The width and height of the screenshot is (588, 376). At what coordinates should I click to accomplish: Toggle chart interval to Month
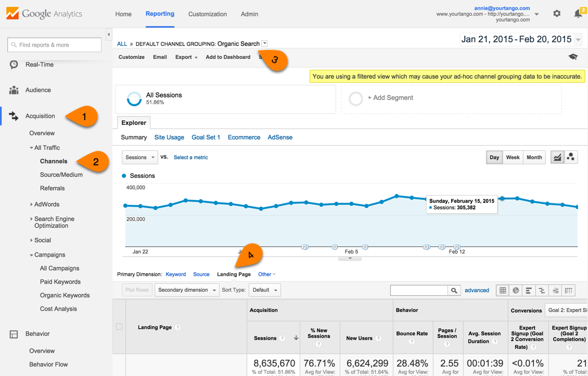click(x=534, y=157)
